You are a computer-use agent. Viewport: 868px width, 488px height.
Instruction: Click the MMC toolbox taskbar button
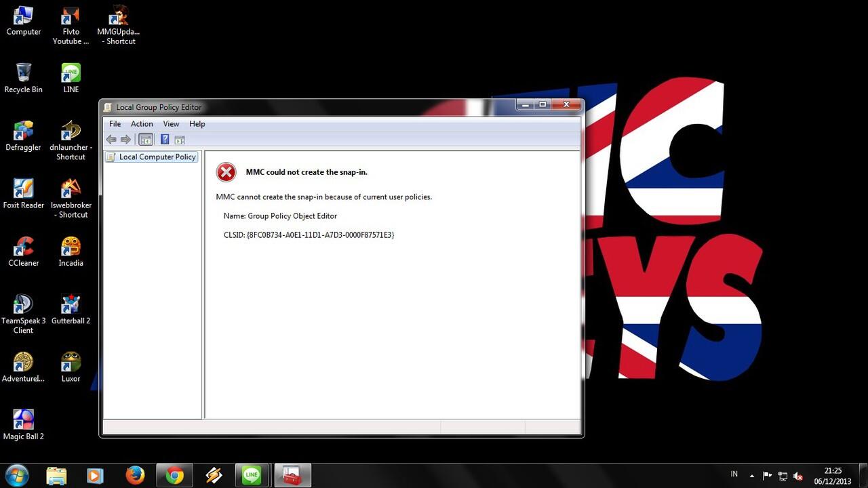(x=292, y=476)
